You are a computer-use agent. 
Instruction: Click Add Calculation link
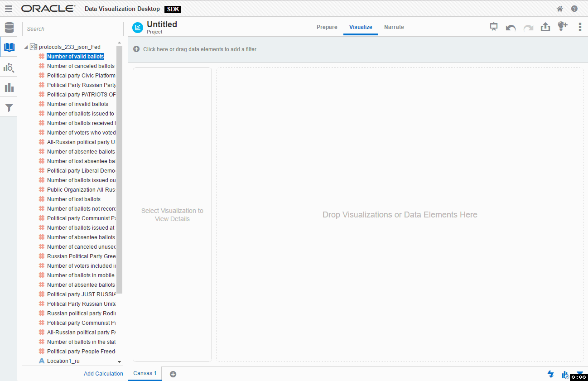point(103,373)
